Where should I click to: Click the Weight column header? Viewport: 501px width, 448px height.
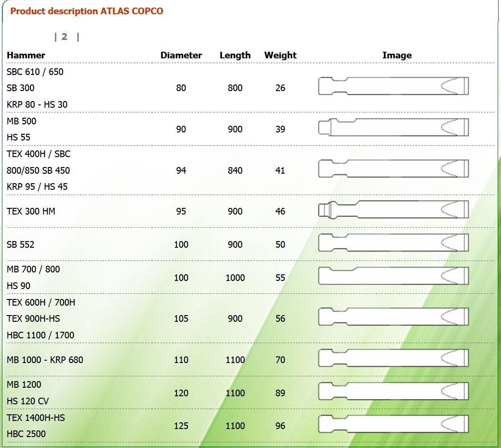pos(280,55)
